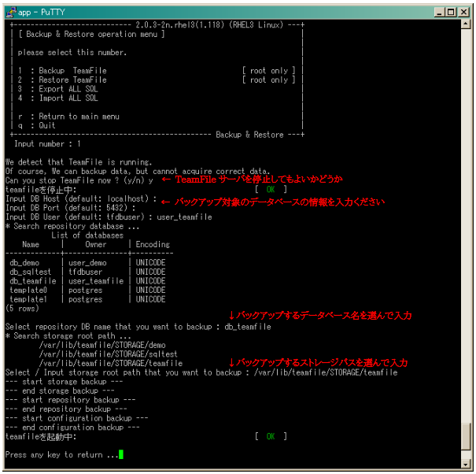Click the green OK beside teamfileを起動中
Image resolution: width=476 pixels, height=474 pixels.
[x=271, y=435]
